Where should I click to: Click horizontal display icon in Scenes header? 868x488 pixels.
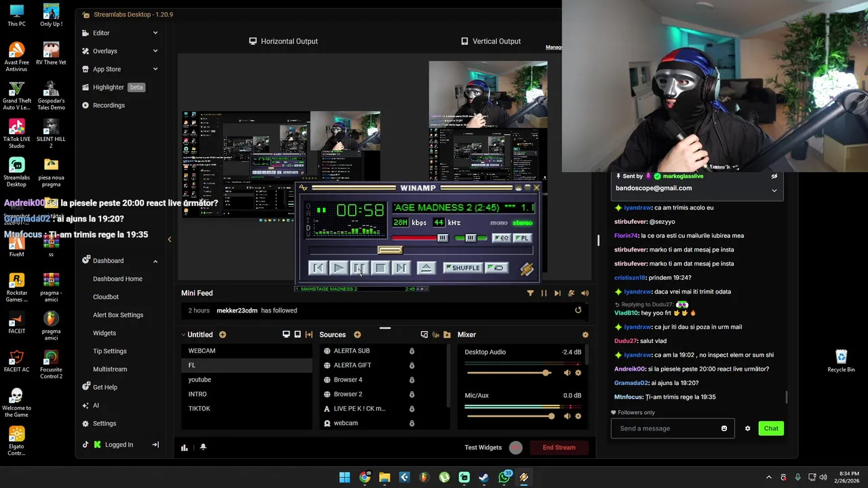[286, 335]
